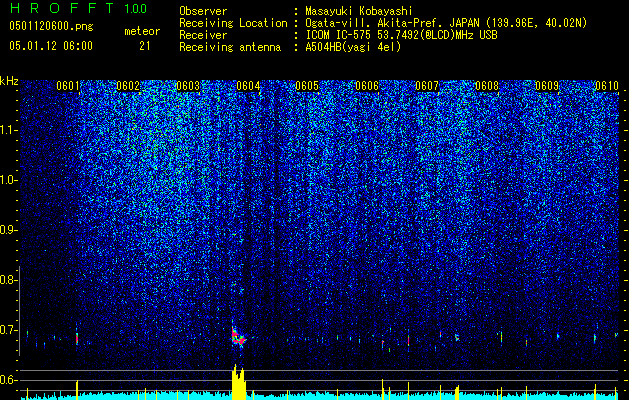Image resolution: width=629 pixels, height=400 pixels.
Task: Click the 0604 time marker
Action: click(x=248, y=86)
